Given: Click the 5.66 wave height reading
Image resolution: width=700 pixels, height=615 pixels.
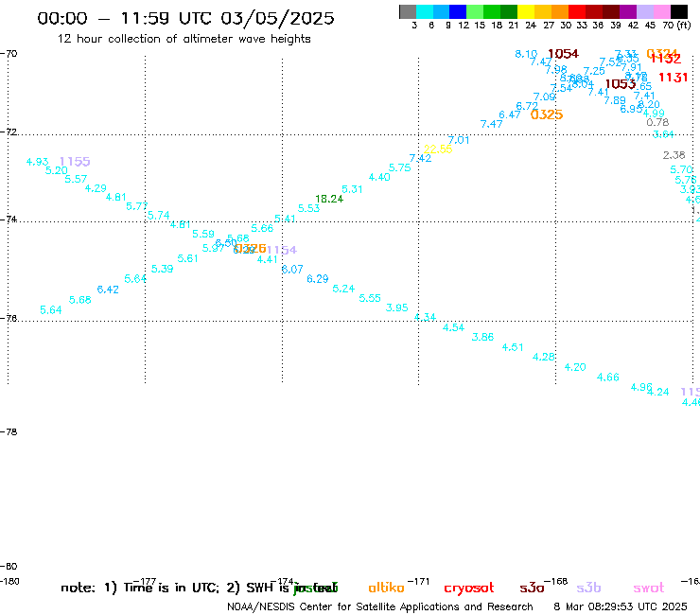Looking at the screenshot, I should click(x=262, y=228).
